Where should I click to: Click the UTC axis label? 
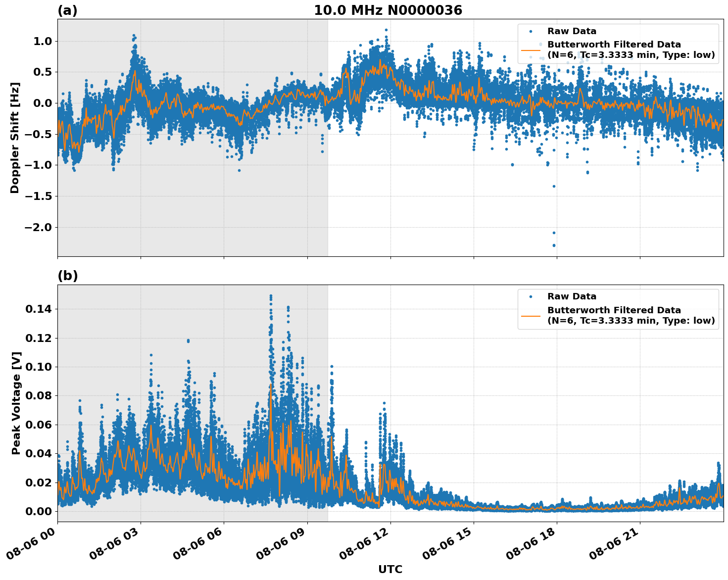pos(390,570)
